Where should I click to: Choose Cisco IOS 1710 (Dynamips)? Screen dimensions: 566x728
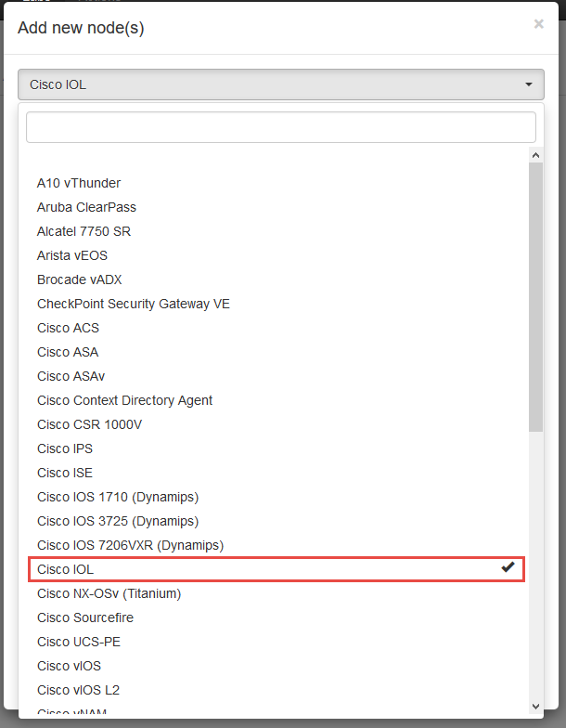277,497
